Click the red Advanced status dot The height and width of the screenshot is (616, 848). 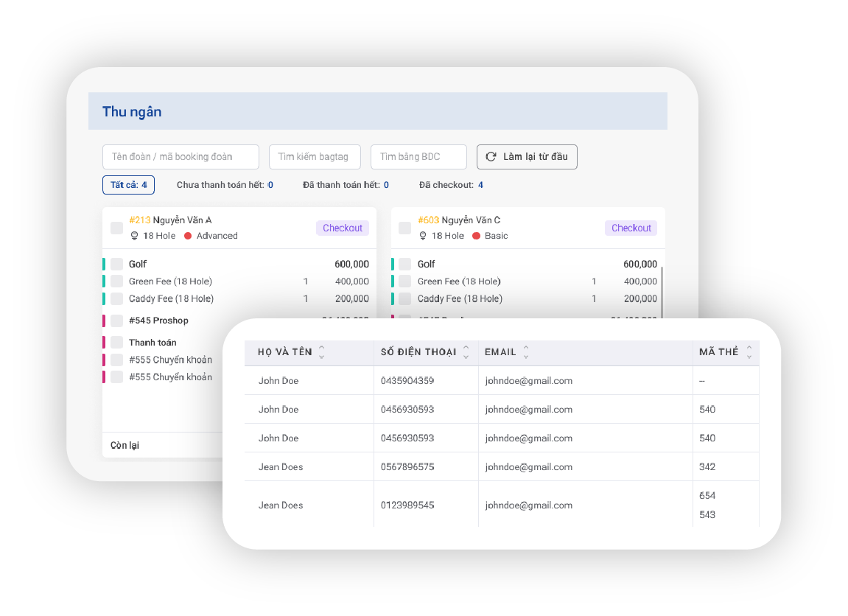point(188,236)
